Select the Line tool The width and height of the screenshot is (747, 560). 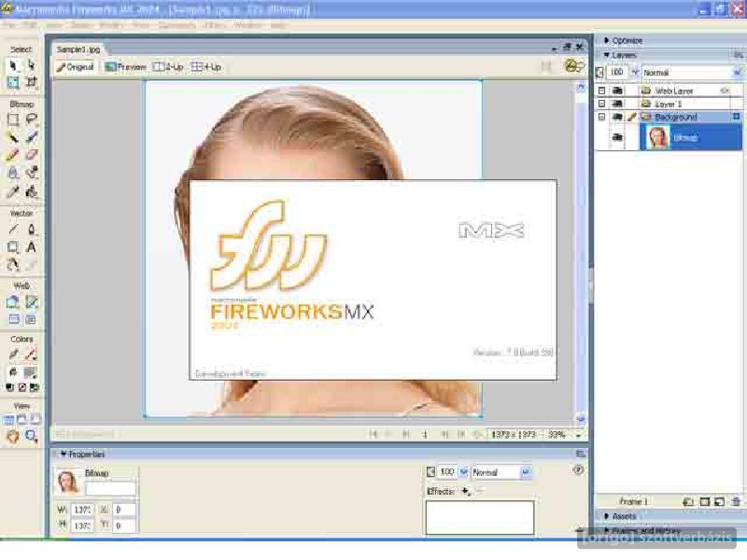point(13,230)
